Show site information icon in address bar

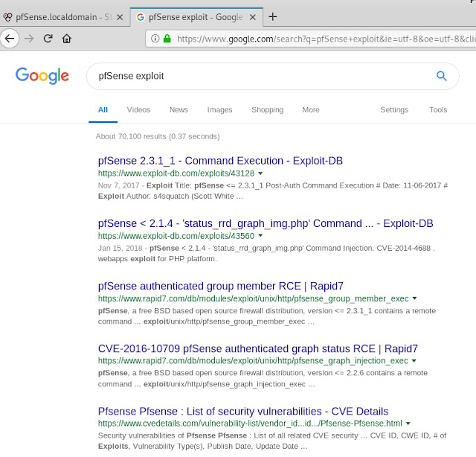click(155, 39)
